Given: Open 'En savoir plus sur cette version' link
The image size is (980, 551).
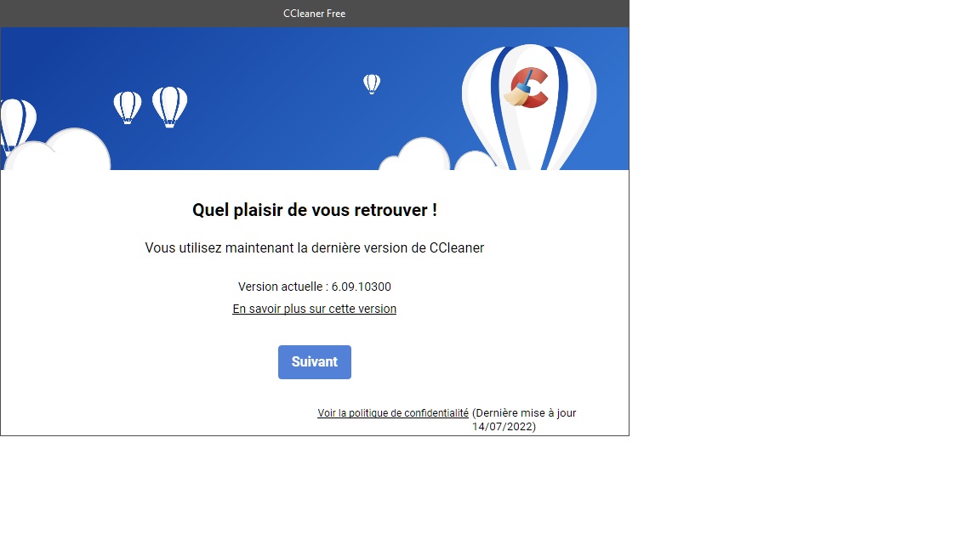Looking at the screenshot, I should point(315,309).
